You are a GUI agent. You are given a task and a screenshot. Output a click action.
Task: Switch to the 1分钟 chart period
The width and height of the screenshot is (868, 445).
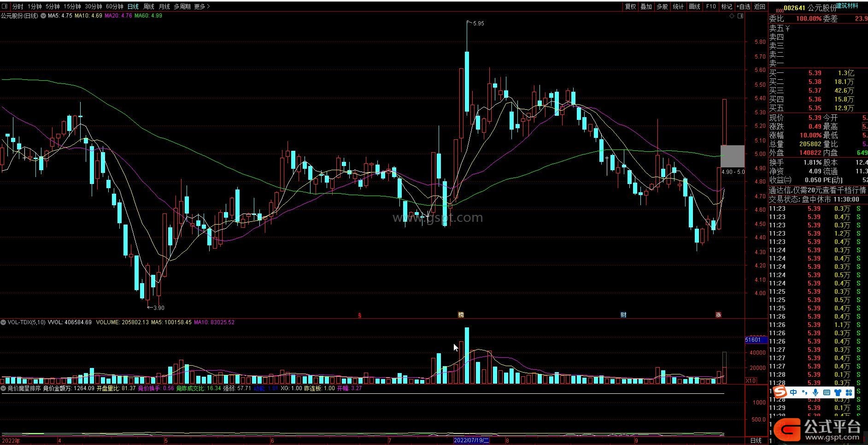pos(35,6)
